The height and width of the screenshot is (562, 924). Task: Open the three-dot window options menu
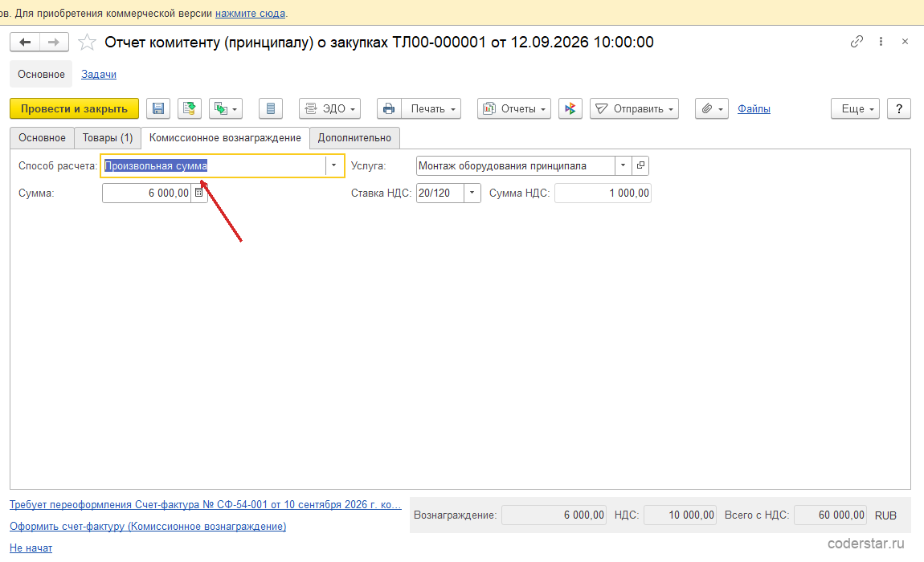tap(881, 41)
